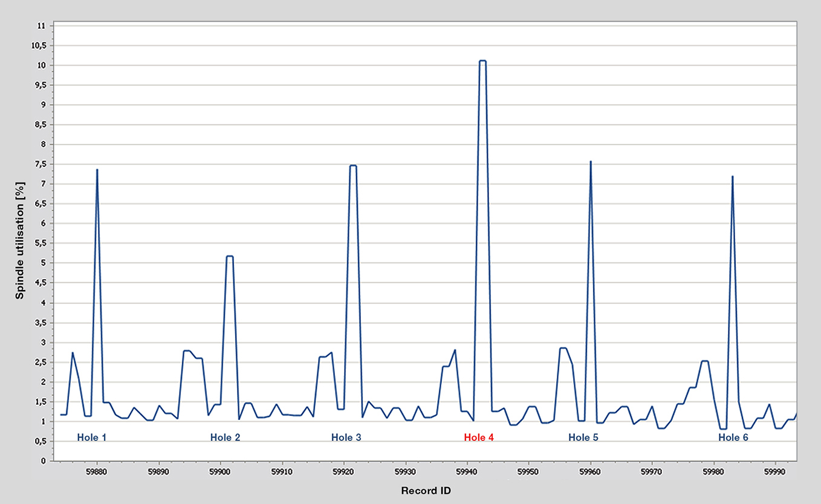821x504 pixels.
Task: Click the Hole 2 peak plateau near 5
Action: point(230,256)
